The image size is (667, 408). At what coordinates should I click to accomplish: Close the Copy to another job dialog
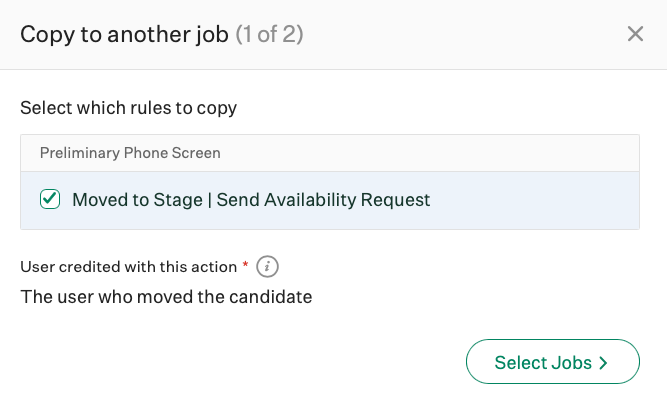click(x=635, y=34)
